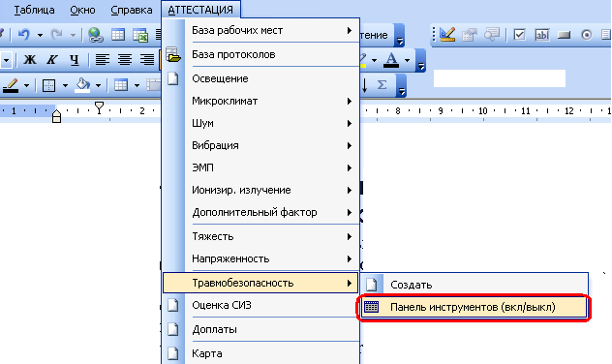The height and width of the screenshot is (364, 612).
Task: Expand the Шум submenu
Action: (260, 123)
